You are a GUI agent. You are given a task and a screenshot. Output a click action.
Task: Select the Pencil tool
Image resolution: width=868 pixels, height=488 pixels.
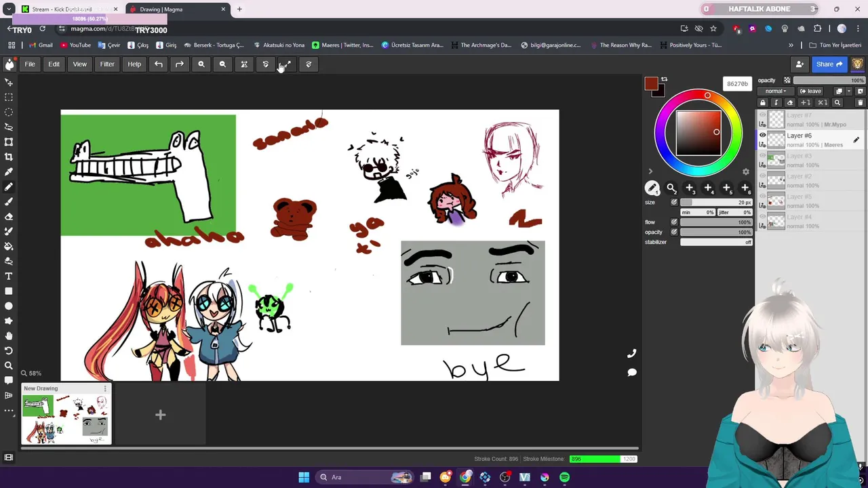tap(9, 186)
